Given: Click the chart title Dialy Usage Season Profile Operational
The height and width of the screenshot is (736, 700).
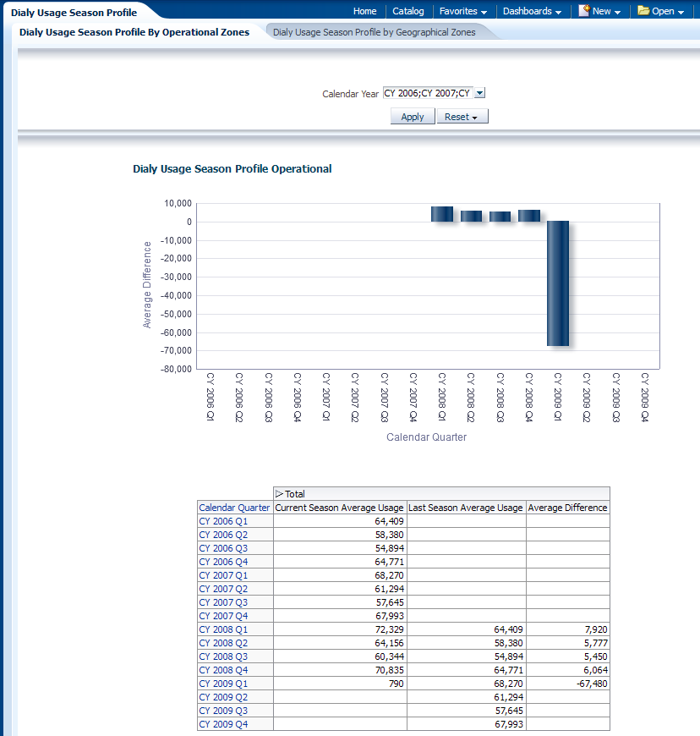Looking at the screenshot, I should coord(232,169).
